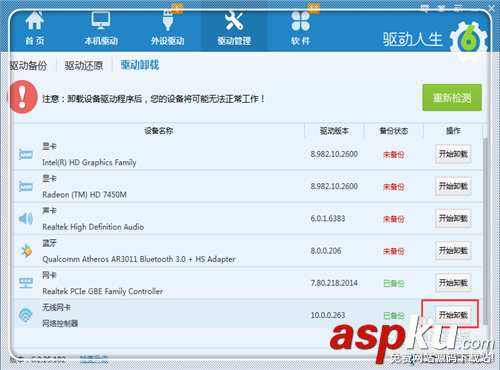This screenshot has width=500, height=370.
Task: Click 开始卸载 for Radeon (TM) HD 7450M
Action: (453, 186)
